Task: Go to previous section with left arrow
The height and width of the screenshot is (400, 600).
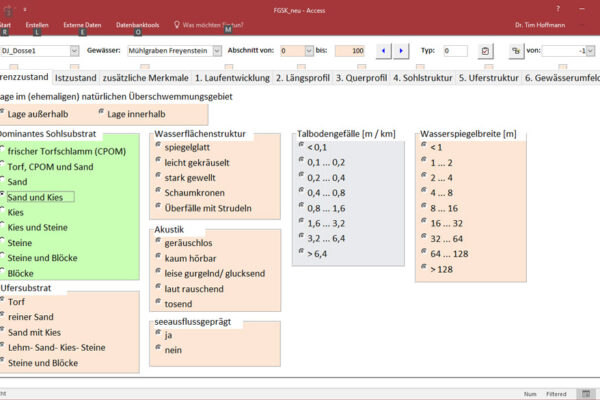Action: point(383,51)
